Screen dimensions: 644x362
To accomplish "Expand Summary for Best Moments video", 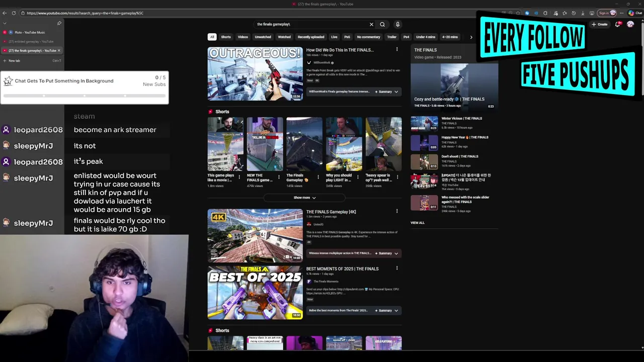I will (387, 310).
